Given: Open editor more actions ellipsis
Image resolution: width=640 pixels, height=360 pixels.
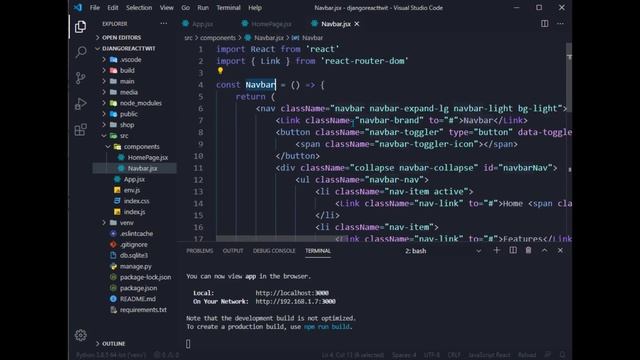Looking at the screenshot, I should click(560, 24).
